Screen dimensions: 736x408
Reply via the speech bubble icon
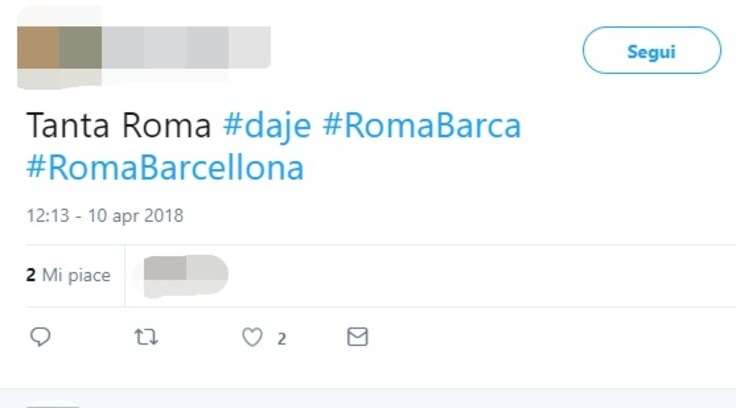point(40,337)
